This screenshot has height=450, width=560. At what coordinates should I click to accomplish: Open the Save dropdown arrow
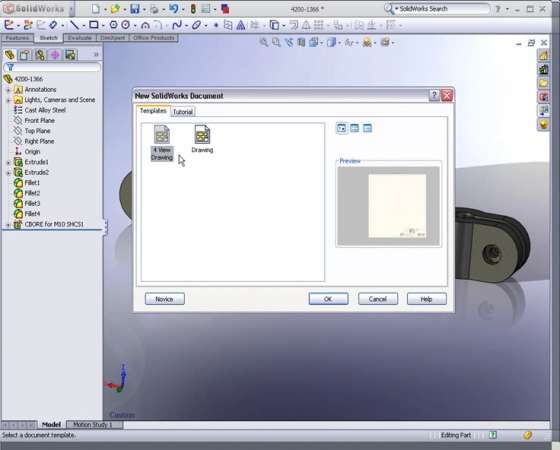[144, 9]
